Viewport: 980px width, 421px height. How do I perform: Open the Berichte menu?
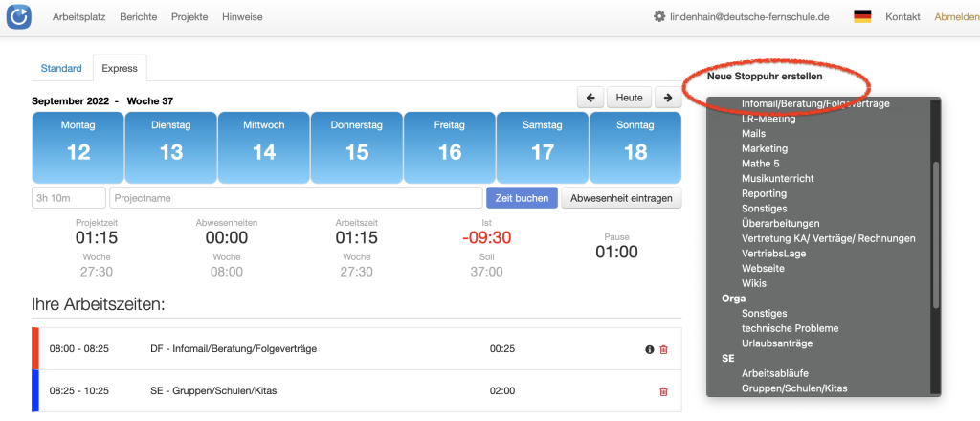pyautogui.click(x=139, y=17)
